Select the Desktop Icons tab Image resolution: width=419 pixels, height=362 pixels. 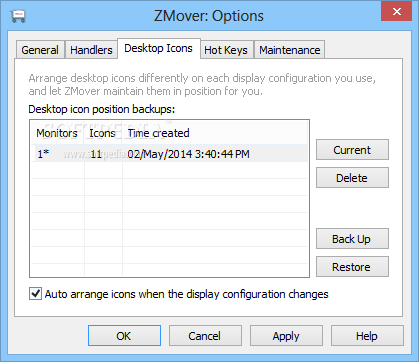click(159, 49)
